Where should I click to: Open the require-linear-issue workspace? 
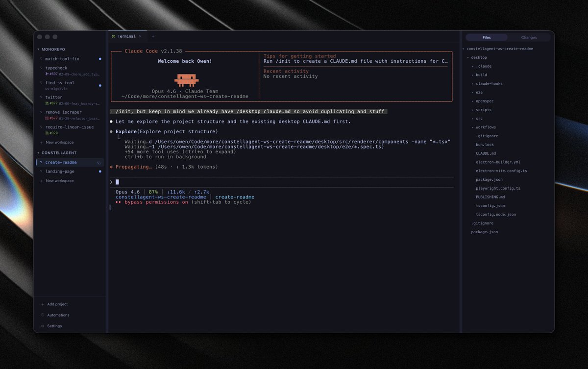70,130
